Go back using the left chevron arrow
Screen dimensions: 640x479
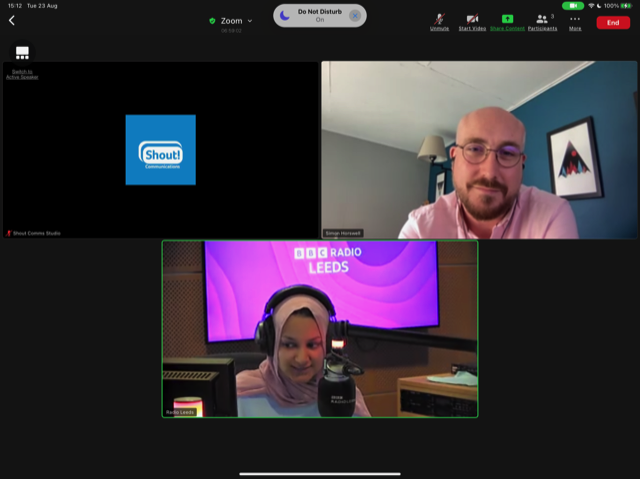pos(12,20)
